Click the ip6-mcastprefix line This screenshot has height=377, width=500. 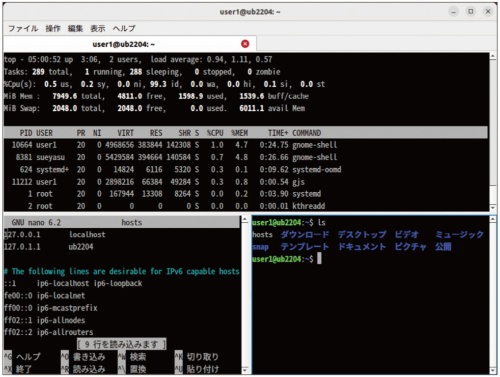point(51,308)
